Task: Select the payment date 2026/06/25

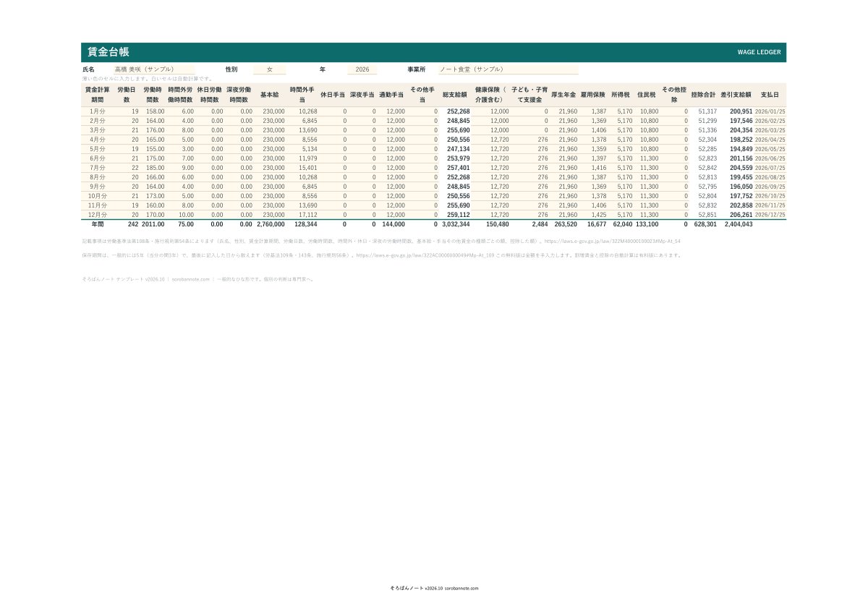Action: coord(770,158)
